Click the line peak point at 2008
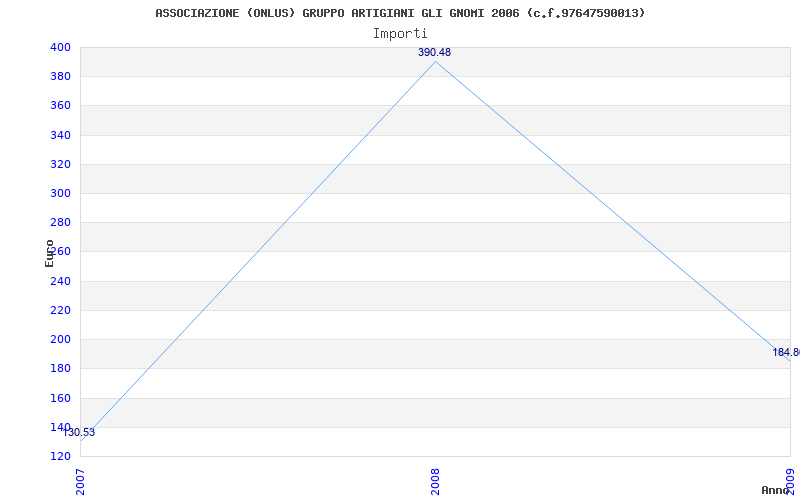Screen dimensions: 800x500 pos(435,62)
